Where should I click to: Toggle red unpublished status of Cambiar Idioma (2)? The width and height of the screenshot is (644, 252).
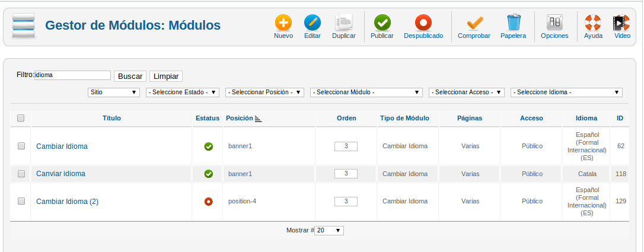(209, 202)
